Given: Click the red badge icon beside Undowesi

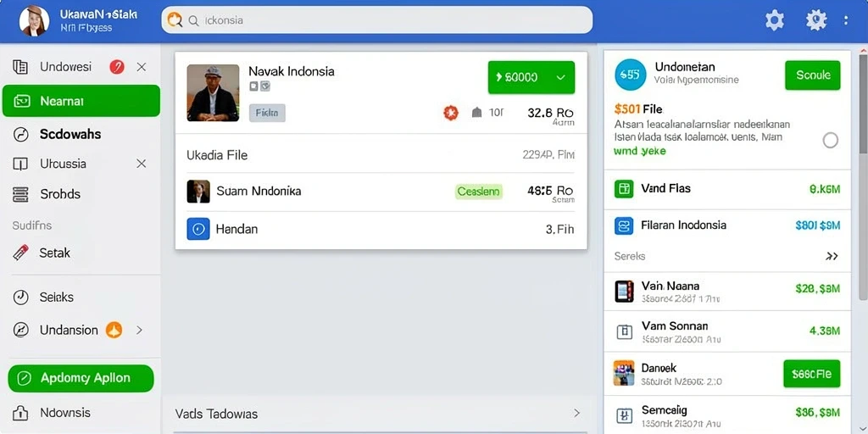Looking at the screenshot, I should (x=117, y=67).
